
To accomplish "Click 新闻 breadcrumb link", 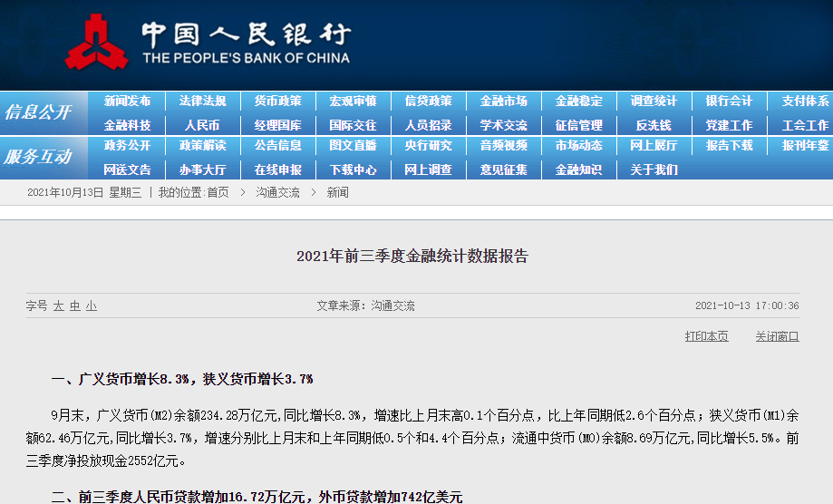I will pos(337,193).
